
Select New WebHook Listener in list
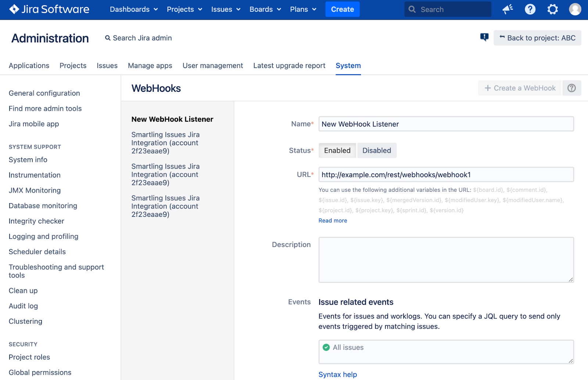pyautogui.click(x=172, y=119)
